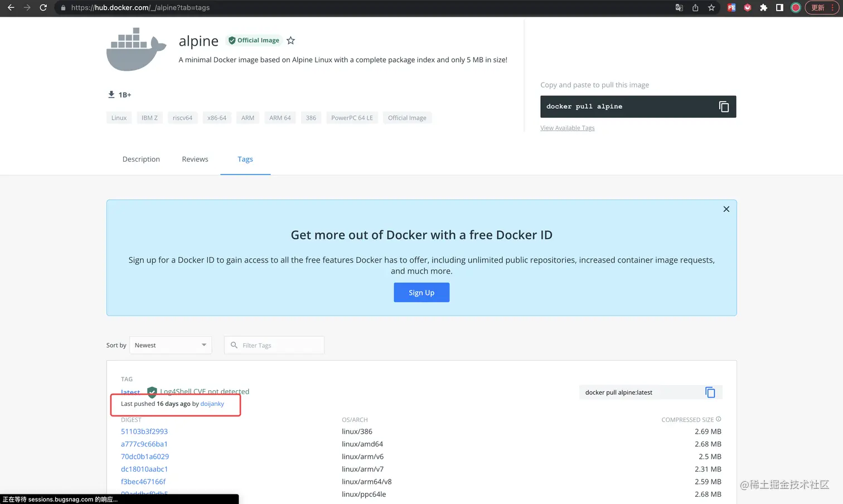
Task: Open the red circular browser extension
Action: point(748,8)
